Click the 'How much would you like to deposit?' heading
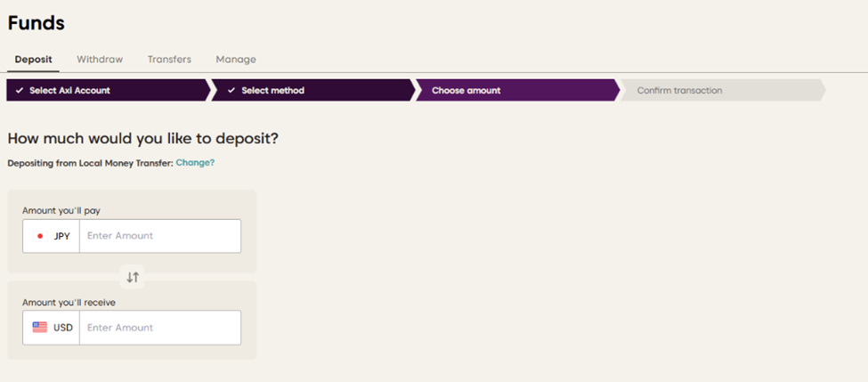The image size is (868, 382). tap(143, 139)
